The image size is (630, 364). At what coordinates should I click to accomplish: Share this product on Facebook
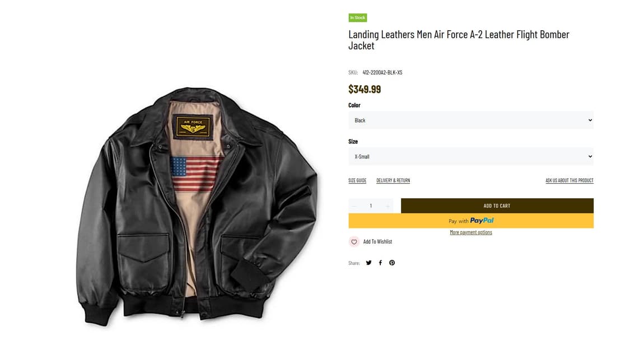click(x=380, y=263)
